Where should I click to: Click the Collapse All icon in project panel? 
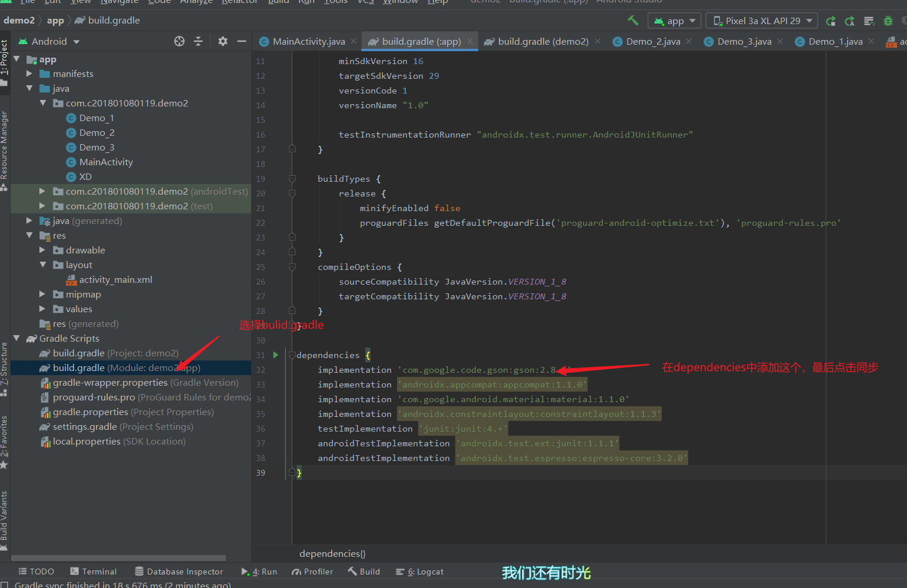pos(198,41)
